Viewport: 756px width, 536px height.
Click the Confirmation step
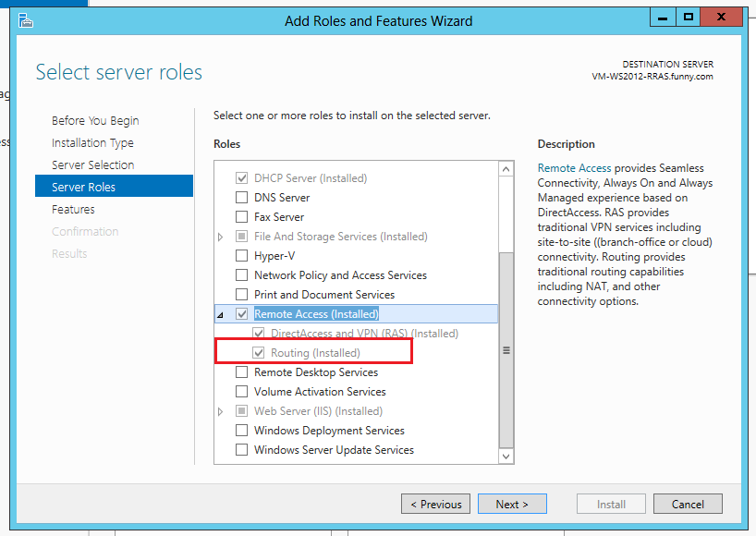click(x=85, y=231)
